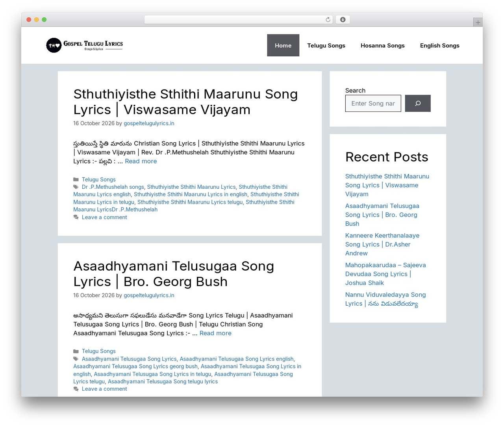Open 'Asaadhyamani Telusugaa Song telugu lyrics' tag
This screenshot has width=504, height=427.
pyautogui.click(x=163, y=382)
